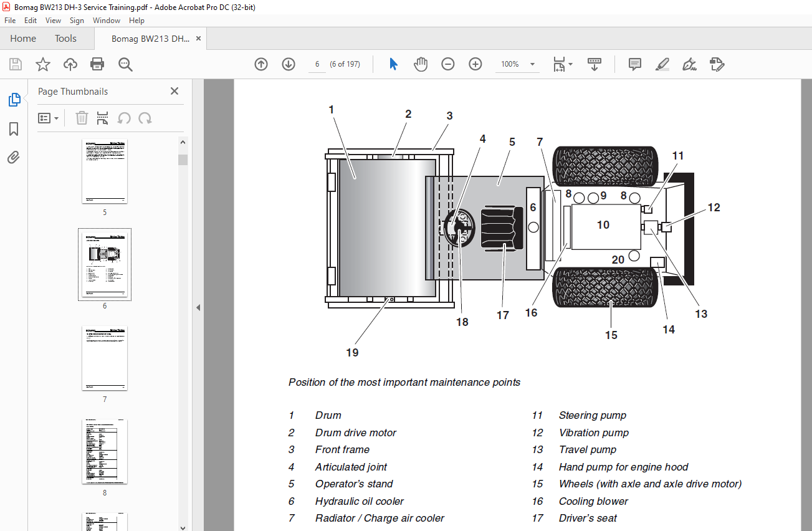Select the page 7 thumbnail
Viewport: 812px width, 531px height.
(105, 358)
